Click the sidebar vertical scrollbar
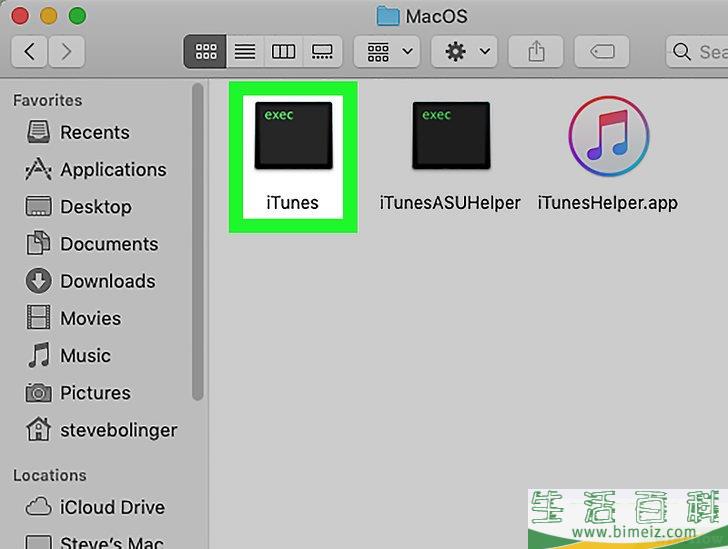The height and width of the screenshot is (549, 728). click(x=198, y=242)
